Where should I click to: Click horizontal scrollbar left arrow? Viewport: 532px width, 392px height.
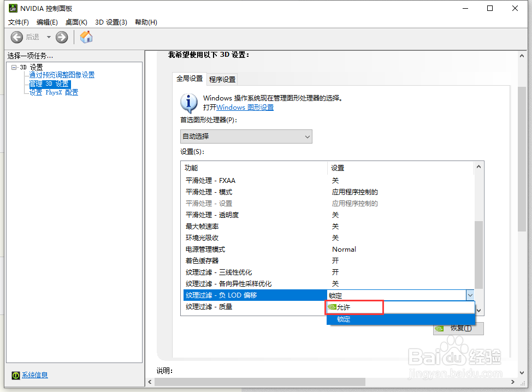(150, 382)
